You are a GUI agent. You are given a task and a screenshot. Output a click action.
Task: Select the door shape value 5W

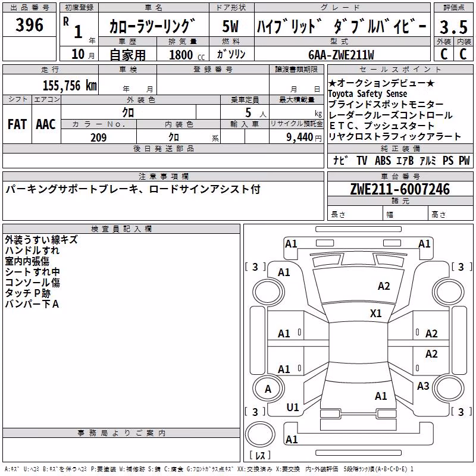pos(230,26)
